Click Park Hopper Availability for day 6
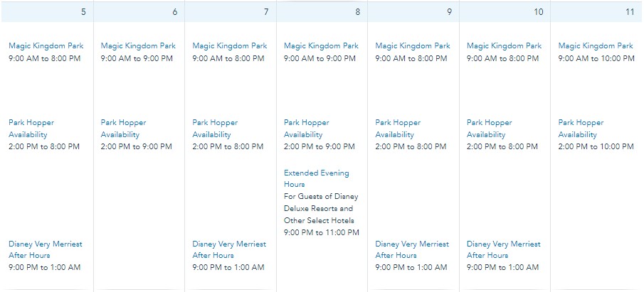644x292 pixels. (123, 129)
